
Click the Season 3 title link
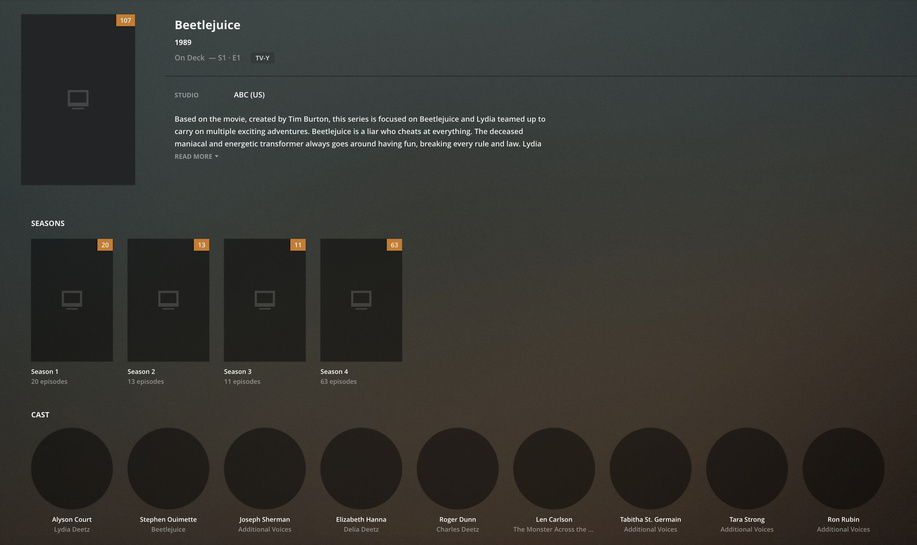click(237, 371)
